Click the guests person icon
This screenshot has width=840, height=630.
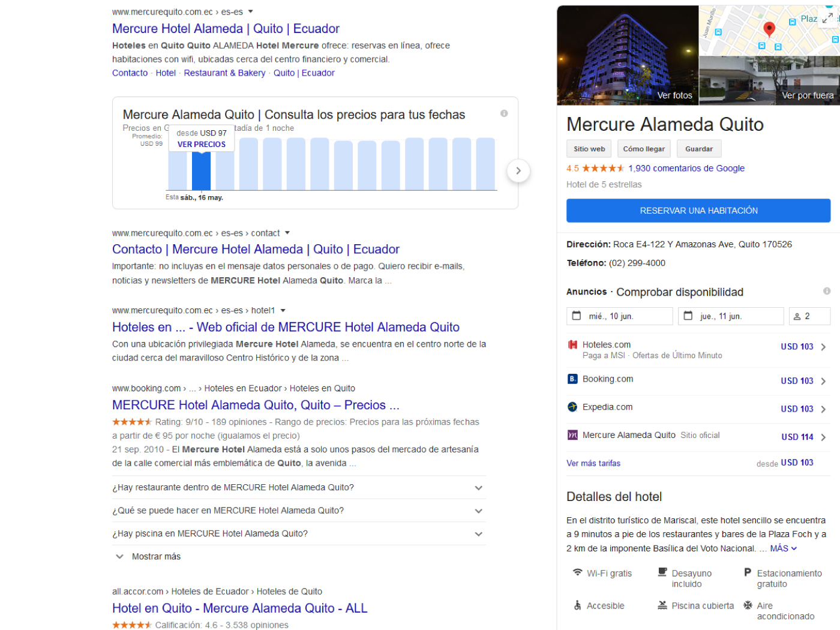[797, 316]
